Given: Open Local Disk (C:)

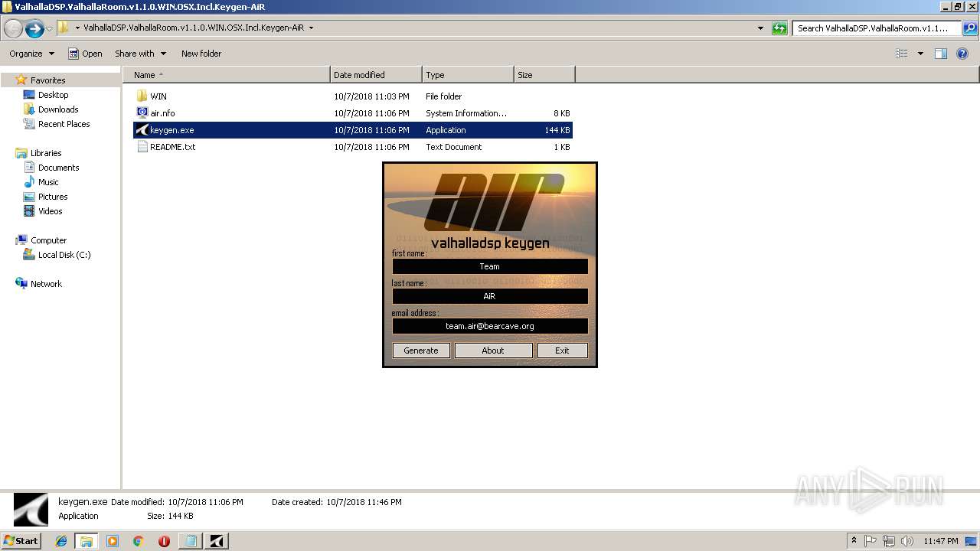Looking at the screenshot, I should (64, 255).
